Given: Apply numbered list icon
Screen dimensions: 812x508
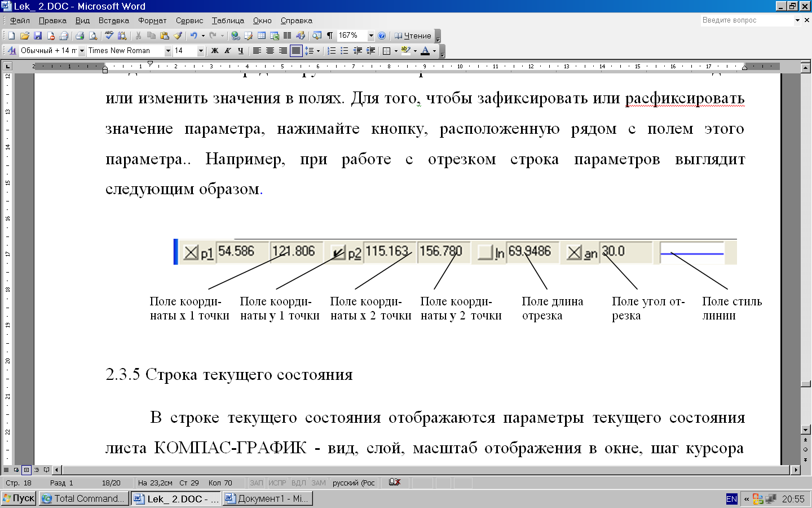Looking at the screenshot, I should (x=332, y=51).
